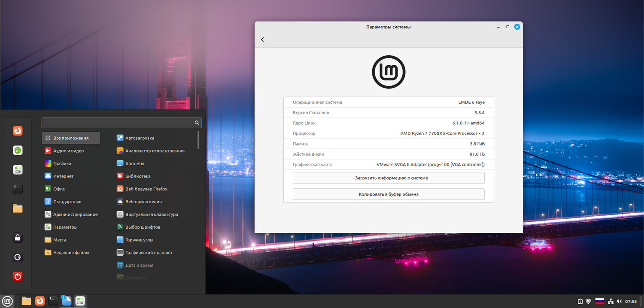644x308 pixels.
Task: Click the Russian flag keyboard layout indicator
Action: coord(599,301)
